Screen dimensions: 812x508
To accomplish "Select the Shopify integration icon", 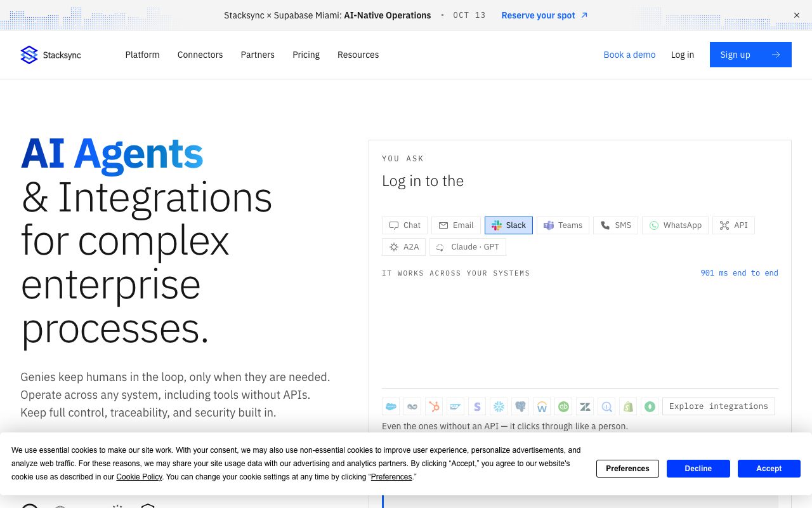I will [628, 406].
